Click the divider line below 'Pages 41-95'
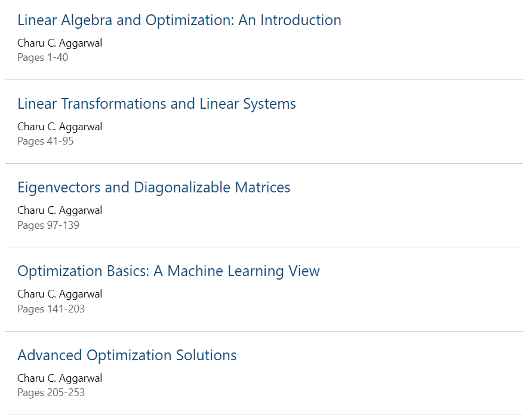523x420 pixels. pos(264,163)
